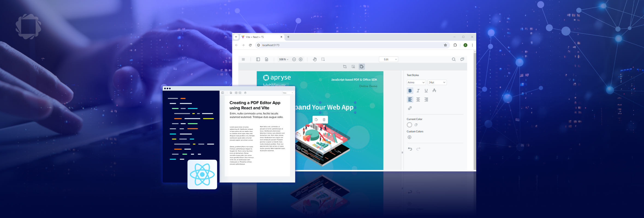Viewport: 644px width, 218px height.
Task: Click the browser back arrow
Action: [236, 45]
